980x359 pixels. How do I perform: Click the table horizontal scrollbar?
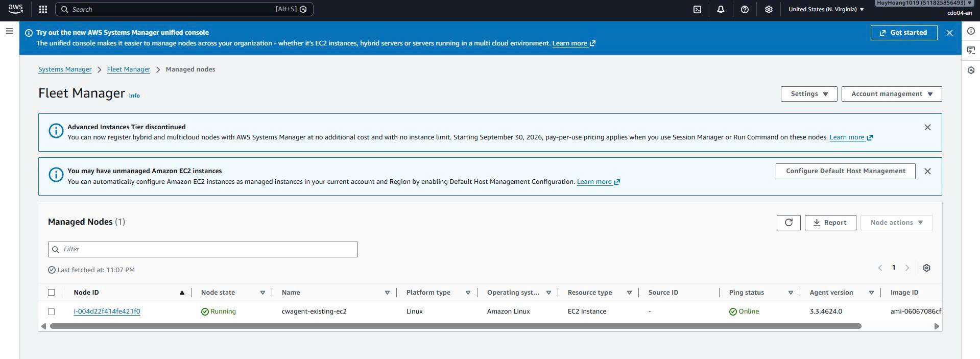point(456,326)
